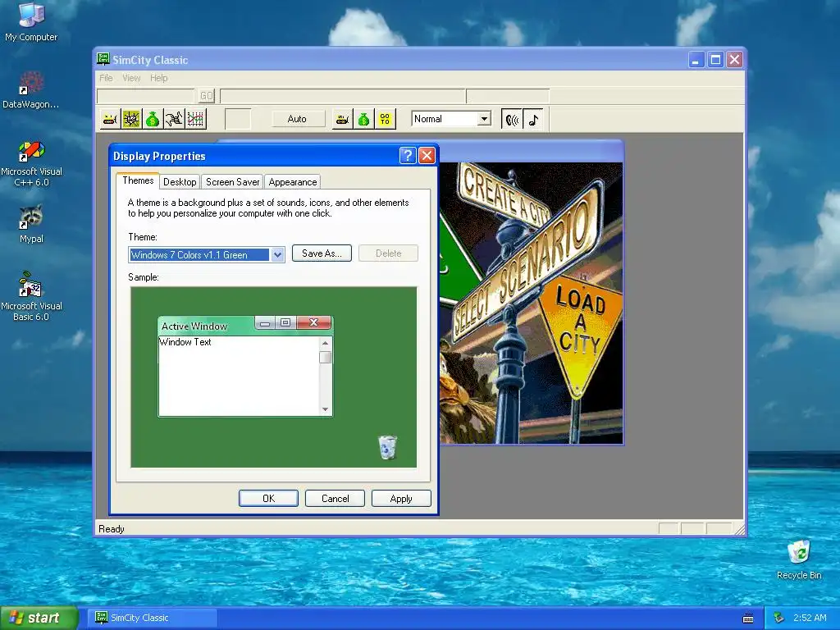Viewport: 840px width, 630px height.
Task: Click the small empty box before Auto
Action: tap(237, 119)
